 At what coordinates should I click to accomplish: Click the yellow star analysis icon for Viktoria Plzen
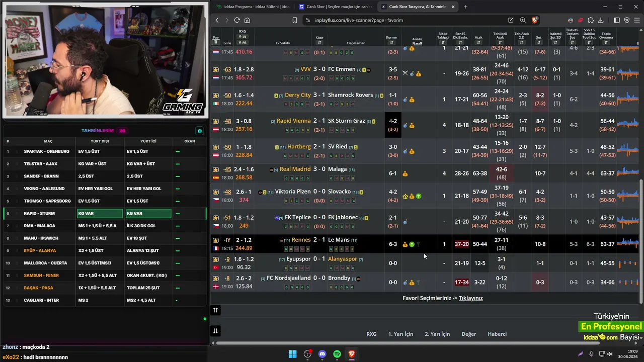click(405, 196)
